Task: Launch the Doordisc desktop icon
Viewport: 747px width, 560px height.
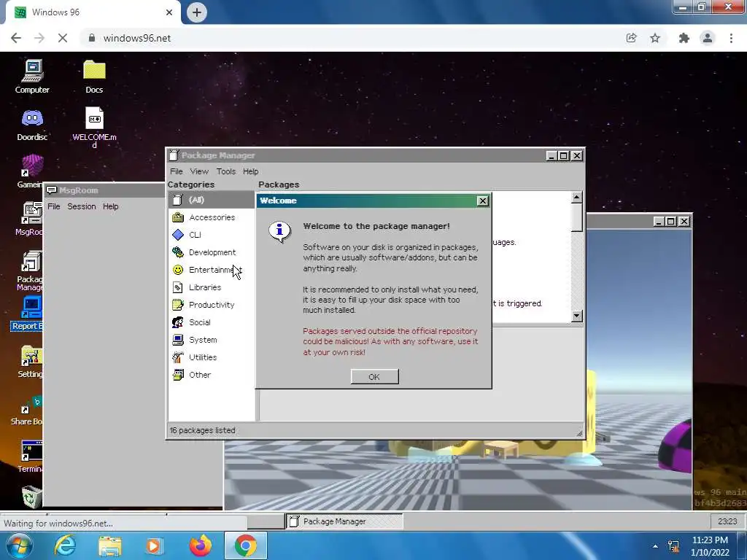Action: pyautogui.click(x=32, y=125)
